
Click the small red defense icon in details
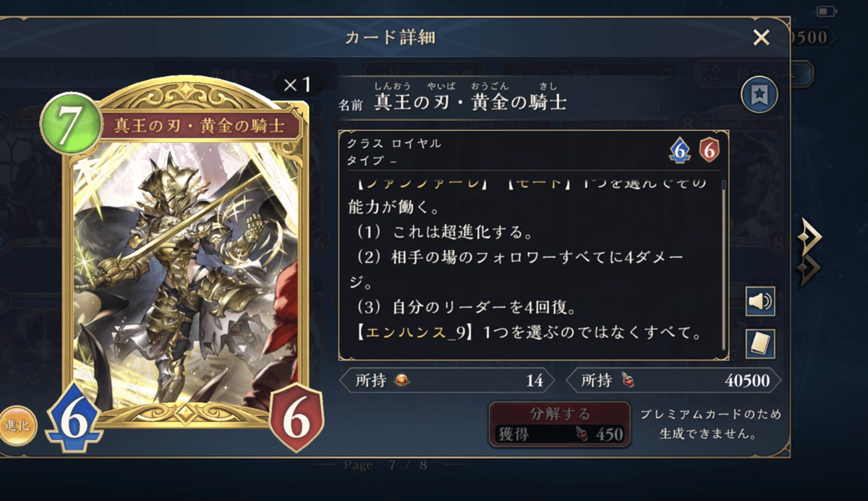[x=710, y=151]
